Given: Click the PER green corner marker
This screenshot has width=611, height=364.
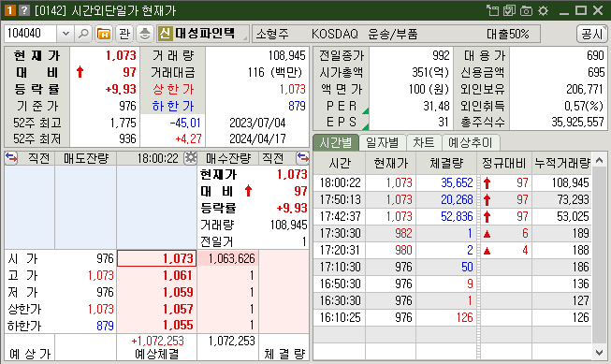Looking at the screenshot, I should [366, 111].
